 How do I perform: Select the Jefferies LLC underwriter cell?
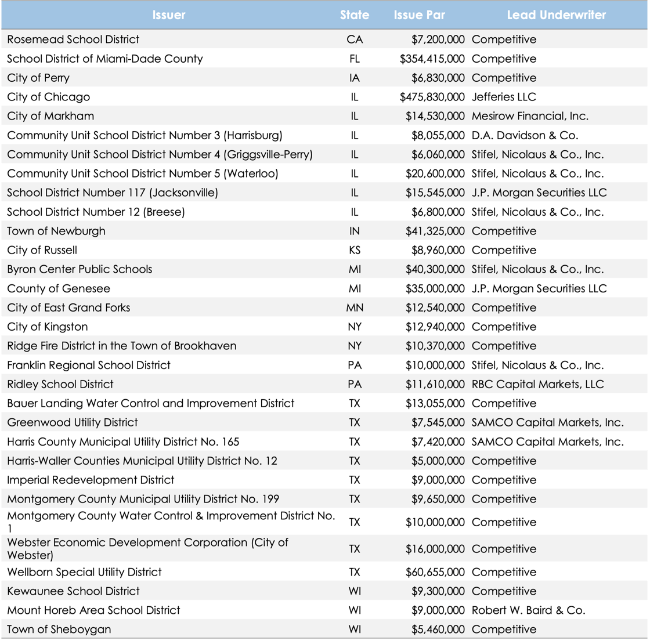pyautogui.click(x=504, y=97)
